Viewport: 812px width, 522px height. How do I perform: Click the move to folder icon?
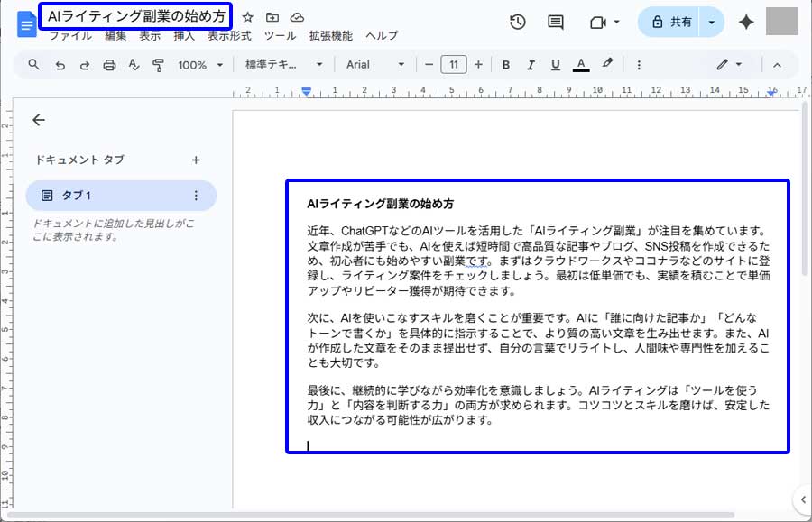272,17
